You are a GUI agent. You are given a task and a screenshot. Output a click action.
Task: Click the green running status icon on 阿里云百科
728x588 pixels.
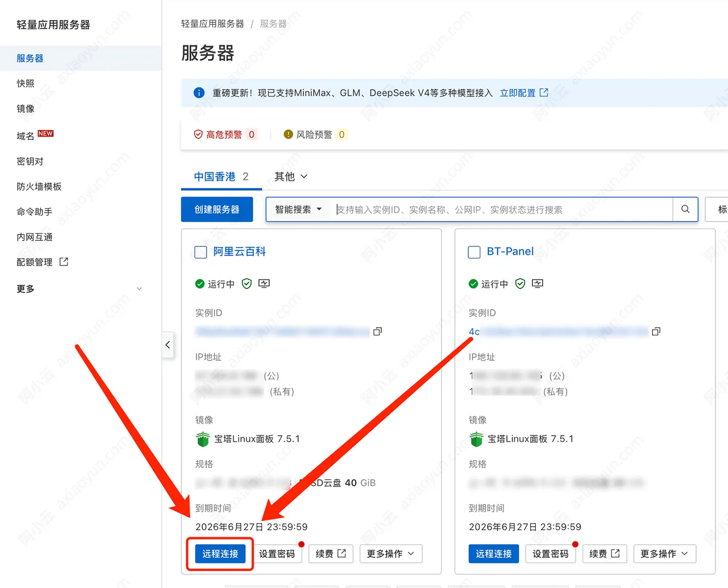point(200,284)
